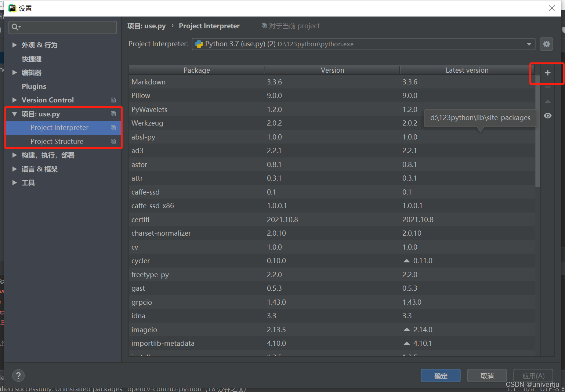Click the 取消 button
The height and width of the screenshot is (392, 565).
(x=487, y=376)
